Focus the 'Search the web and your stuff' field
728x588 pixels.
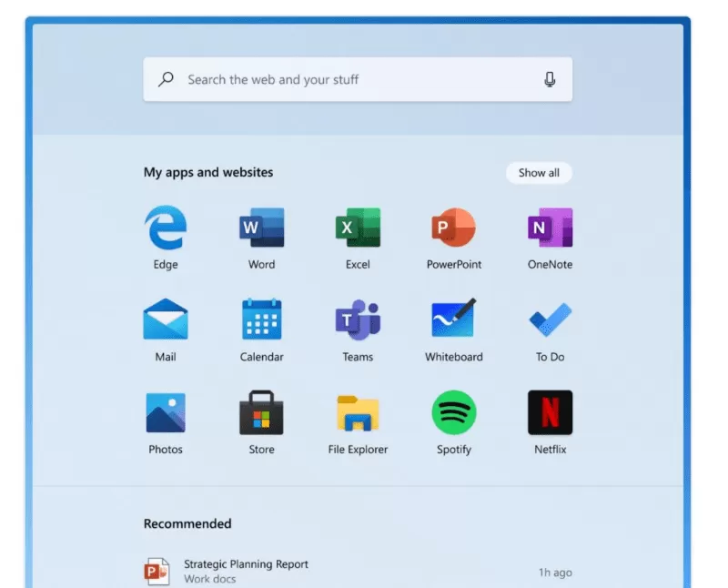coord(358,79)
